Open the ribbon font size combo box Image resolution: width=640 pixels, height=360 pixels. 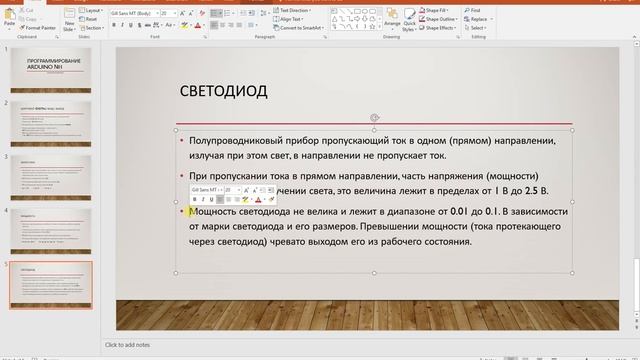(169, 13)
